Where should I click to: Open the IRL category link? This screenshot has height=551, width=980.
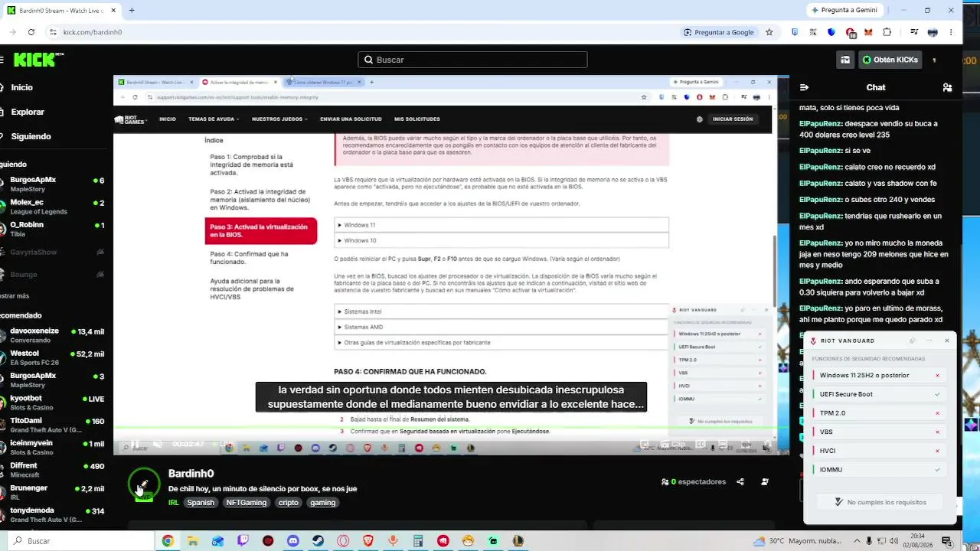pos(174,503)
